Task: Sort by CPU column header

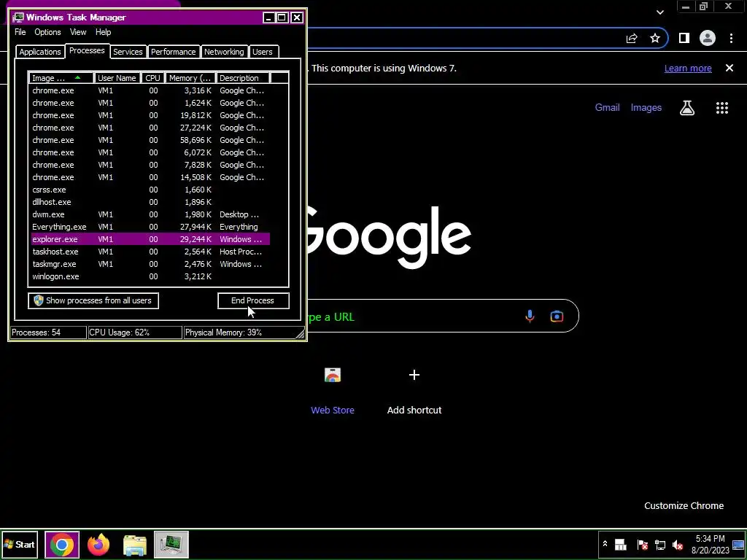Action: [x=153, y=78]
